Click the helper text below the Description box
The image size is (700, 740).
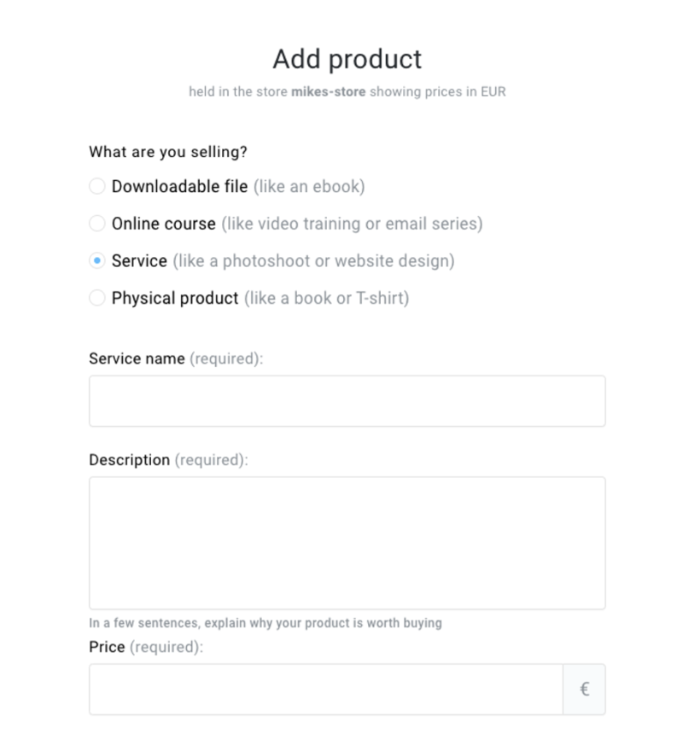click(x=264, y=623)
